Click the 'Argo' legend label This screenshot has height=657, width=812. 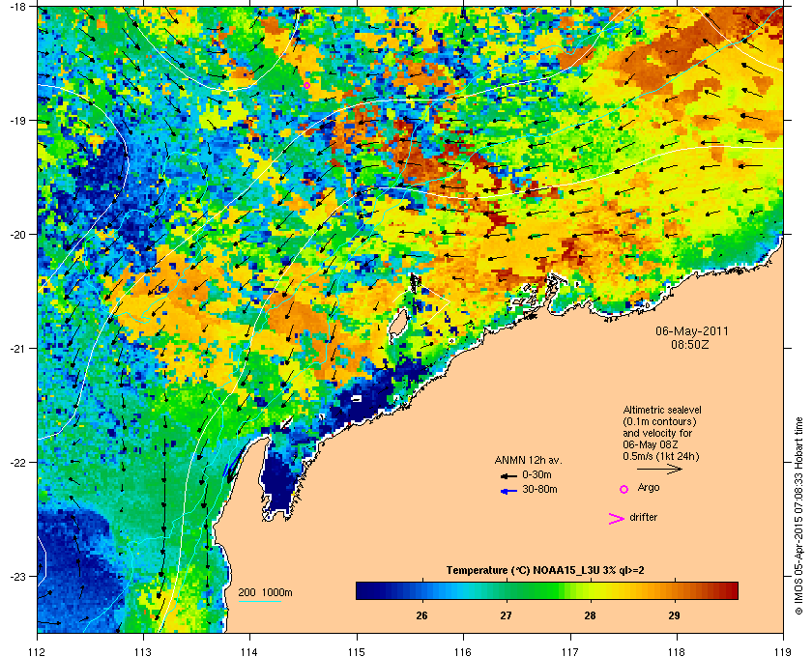[x=649, y=488]
